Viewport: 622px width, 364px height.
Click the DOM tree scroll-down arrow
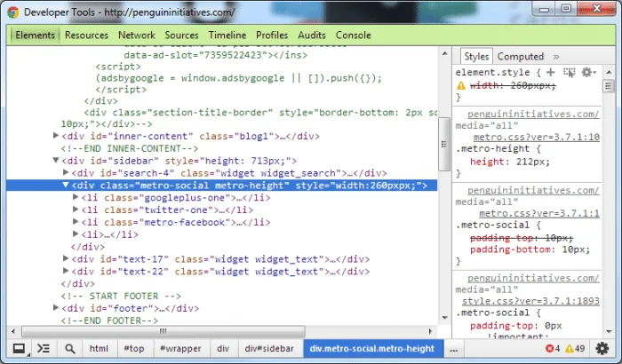[x=444, y=318]
